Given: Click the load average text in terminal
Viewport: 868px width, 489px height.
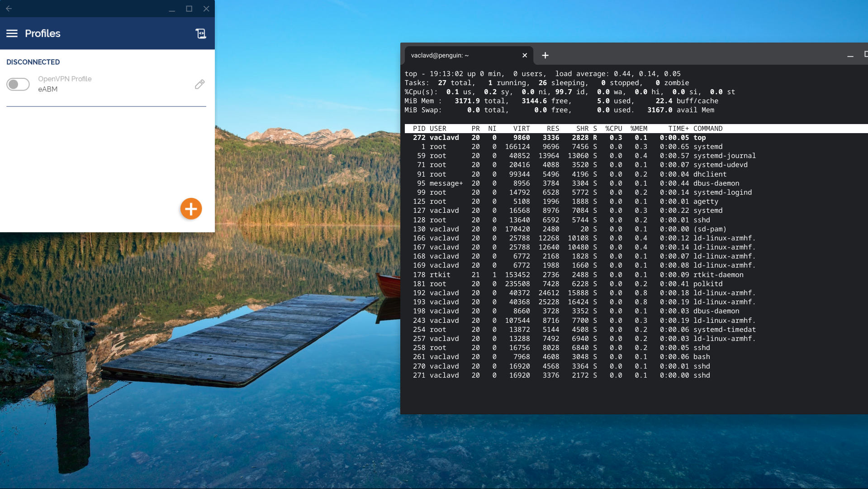Looking at the screenshot, I should (618, 74).
